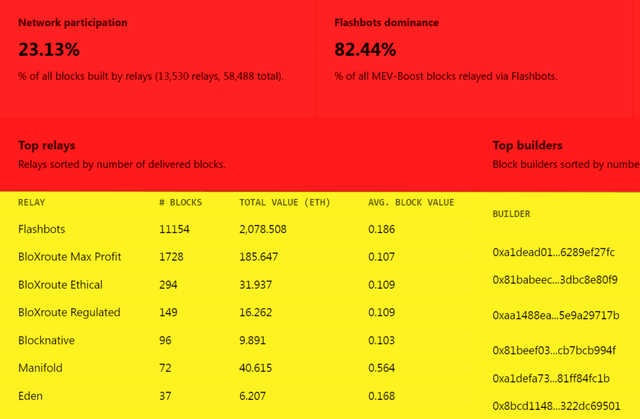The height and width of the screenshot is (419, 640).
Task: Click the 294 blocks count
Action: pyautogui.click(x=168, y=285)
